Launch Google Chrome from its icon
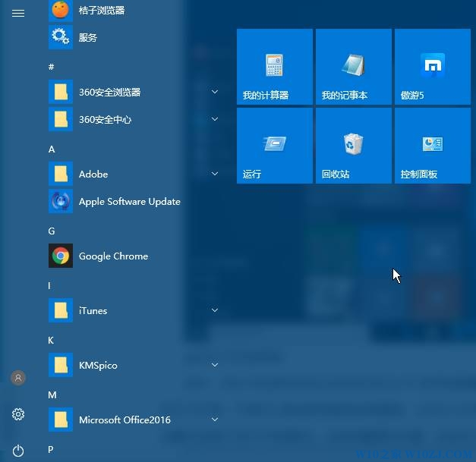Viewport: 476px width, 462px height. (61, 256)
